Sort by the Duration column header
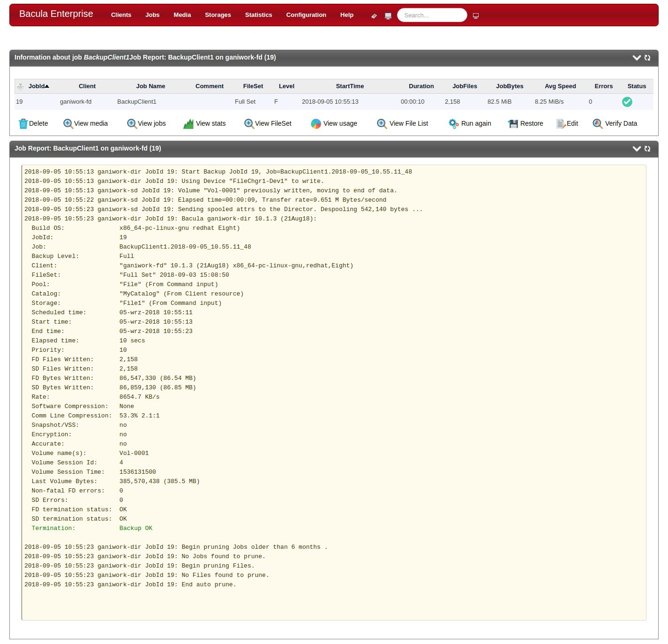The height and width of the screenshot is (644, 668). [x=421, y=86]
